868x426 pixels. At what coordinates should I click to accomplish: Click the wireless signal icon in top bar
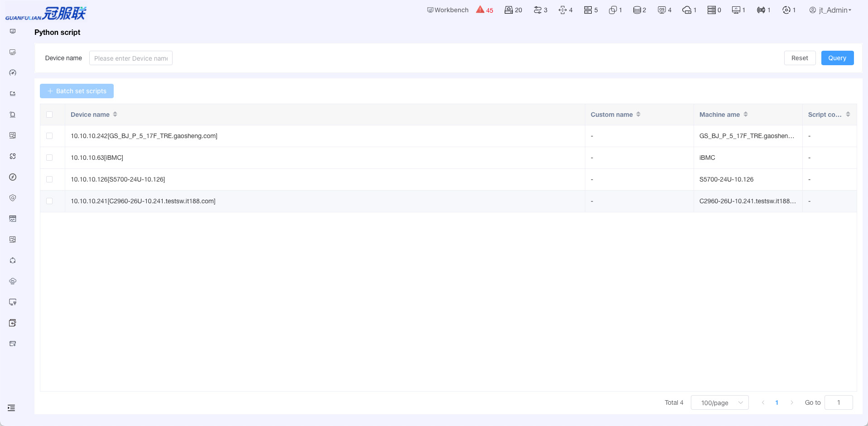pos(763,10)
